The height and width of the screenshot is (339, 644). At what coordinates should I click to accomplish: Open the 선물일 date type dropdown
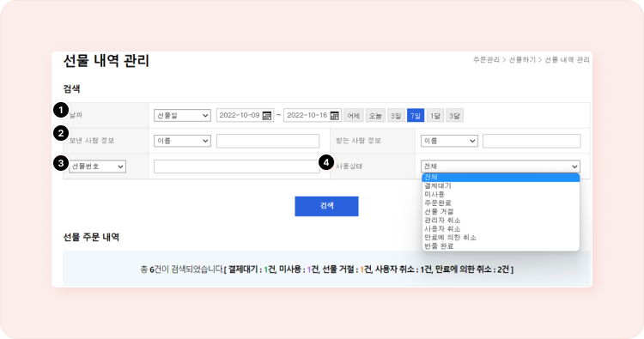tap(182, 115)
